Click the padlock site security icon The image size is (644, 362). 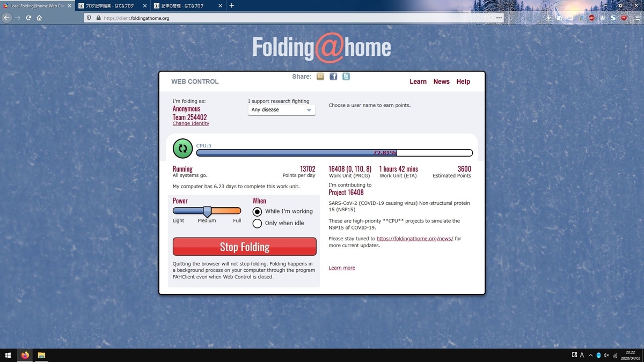98,18
